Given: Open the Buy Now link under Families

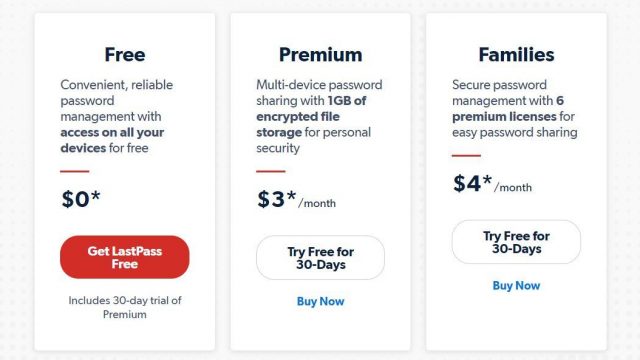Looking at the screenshot, I should coord(516,285).
